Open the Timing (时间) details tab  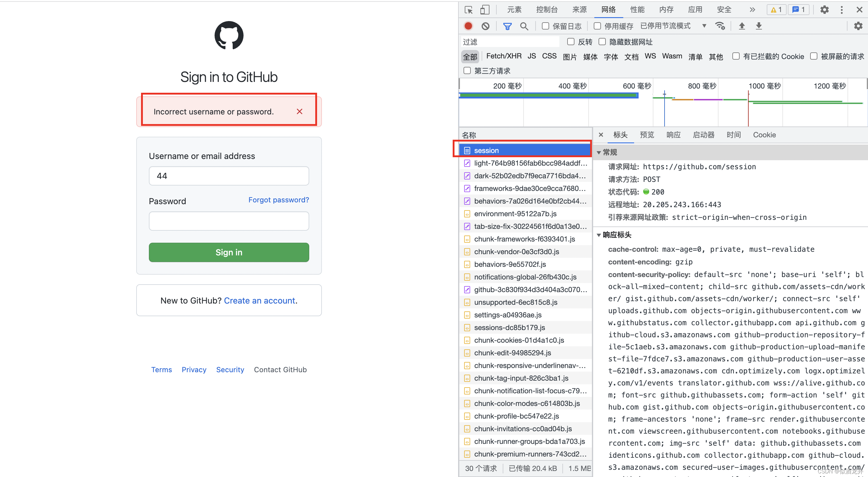coord(734,135)
